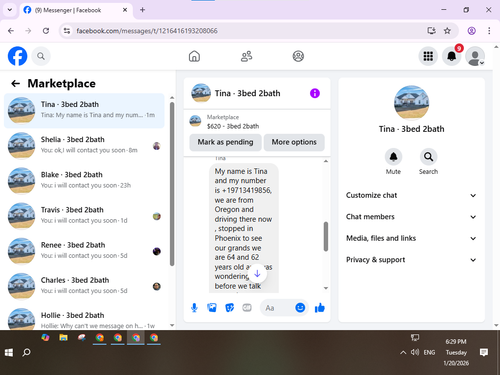Image resolution: width=500 pixels, height=375 pixels.
Task: Click Tina - 3bed 2bath chat header name
Action: [x=247, y=93]
